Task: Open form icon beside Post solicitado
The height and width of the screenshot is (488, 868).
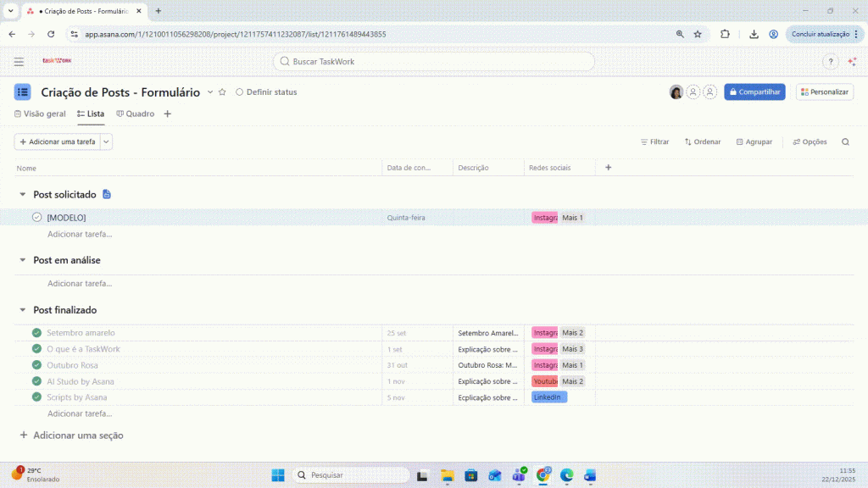Action: (x=107, y=195)
